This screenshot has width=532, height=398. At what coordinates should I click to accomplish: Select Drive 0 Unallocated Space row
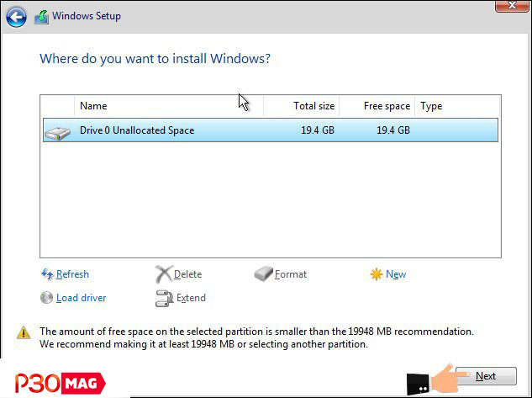(x=271, y=130)
